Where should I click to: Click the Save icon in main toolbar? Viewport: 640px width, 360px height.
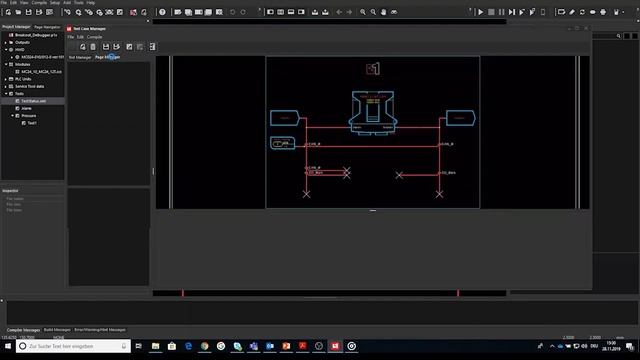click(29, 12)
